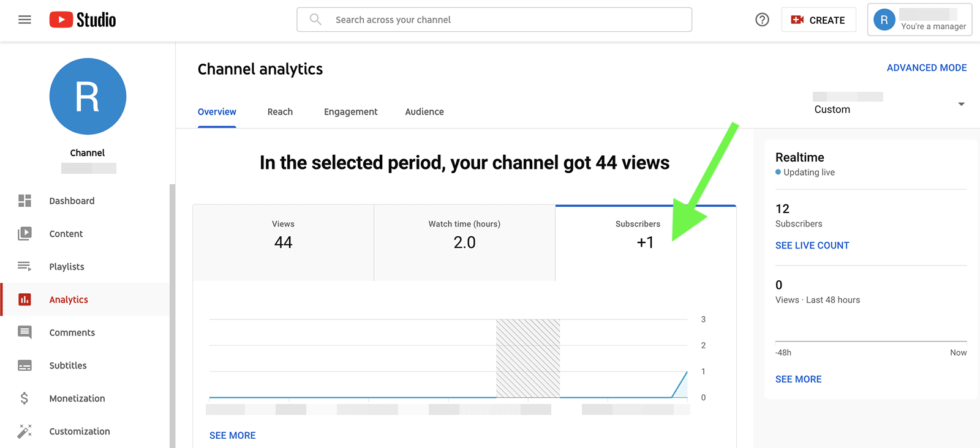Open Content via its play icon
Screen dimensions: 980x448
click(24, 234)
